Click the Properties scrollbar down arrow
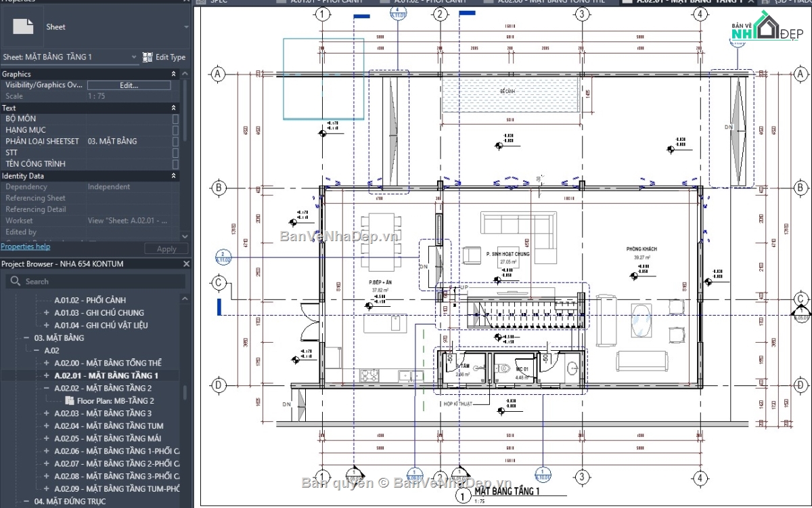This screenshot has width=812, height=508. (186, 235)
